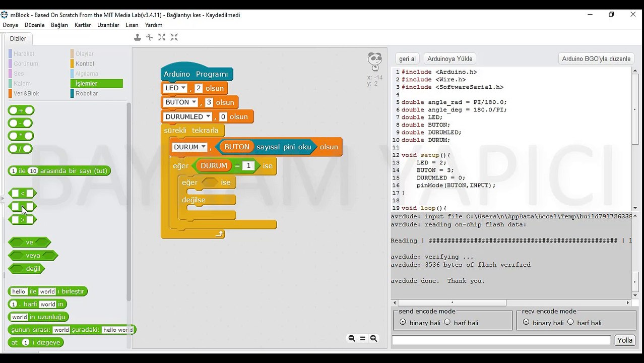This screenshot has height=363, width=644.
Task: Open the Algılama block category
Action: [87, 74]
